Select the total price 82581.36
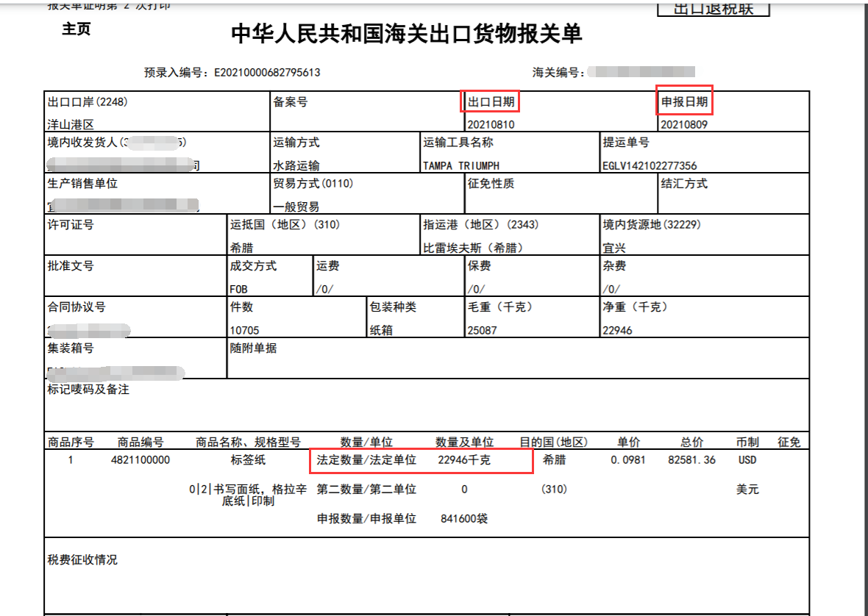Viewport: 868px width, 616px height. (691, 460)
